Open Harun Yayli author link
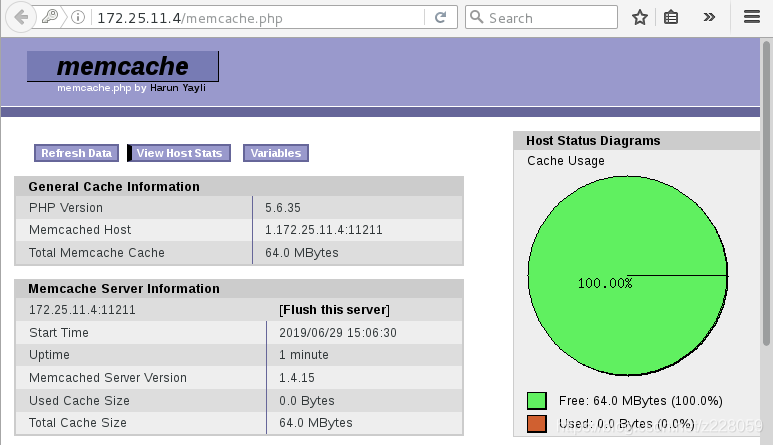Screen dimensions: 773x445 [178, 88]
